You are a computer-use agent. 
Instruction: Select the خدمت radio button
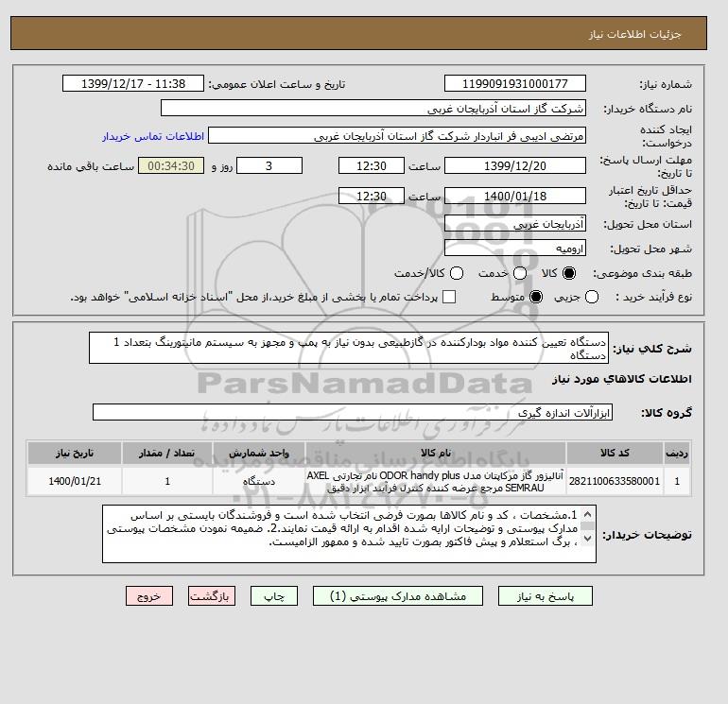pyautogui.click(x=520, y=273)
